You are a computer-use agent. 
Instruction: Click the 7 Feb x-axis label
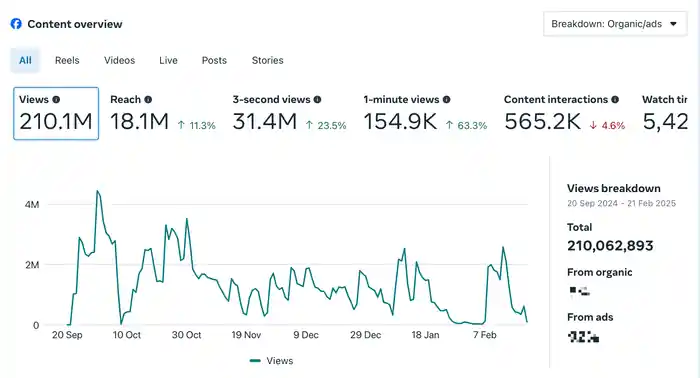[485, 335]
